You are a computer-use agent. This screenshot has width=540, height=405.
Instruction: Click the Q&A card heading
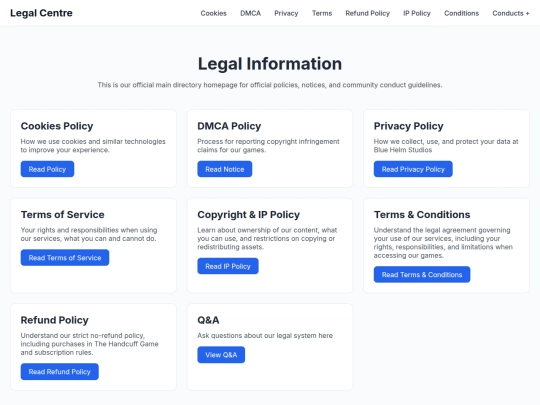pyautogui.click(x=208, y=320)
